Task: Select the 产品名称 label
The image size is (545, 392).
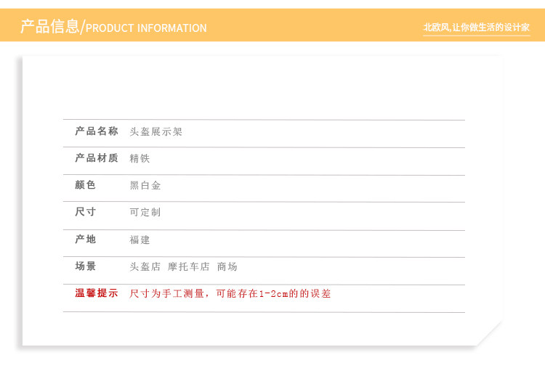Action: click(x=97, y=131)
